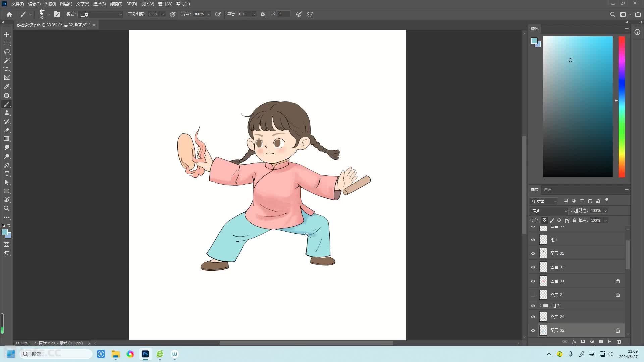This screenshot has height=362, width=644.
Task: Click the hue slider strip in color panel
Action: tap(622, 107)
